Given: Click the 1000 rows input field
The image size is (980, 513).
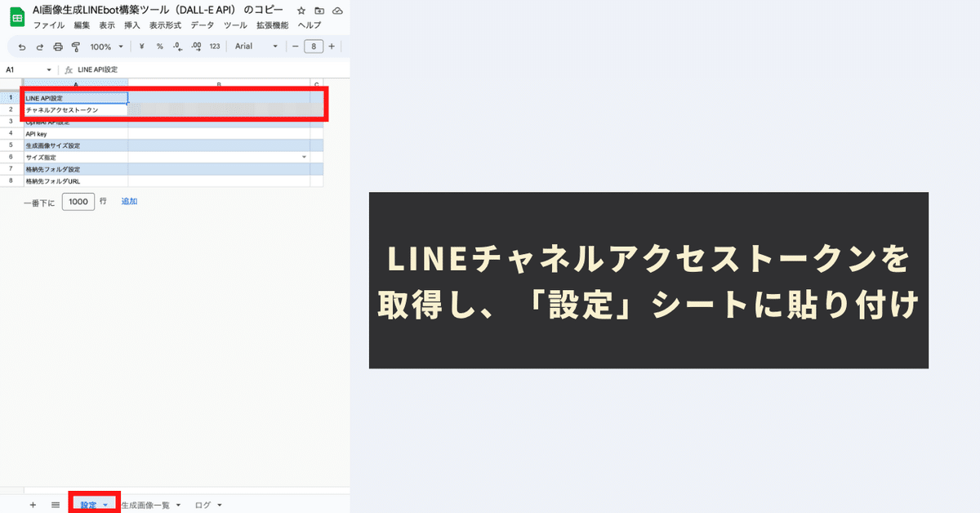Looking at the screenshot, I should 78,200.
